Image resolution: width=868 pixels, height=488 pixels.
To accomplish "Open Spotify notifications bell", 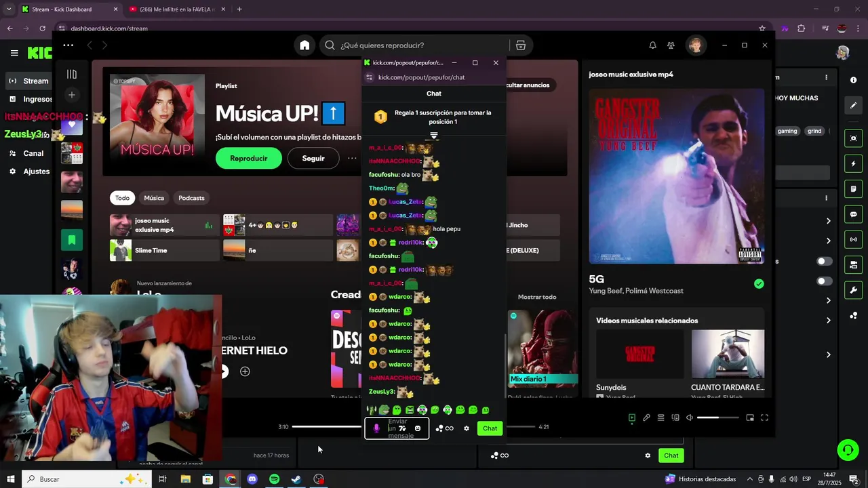I will pyautogui.click(x=652, y=45).
